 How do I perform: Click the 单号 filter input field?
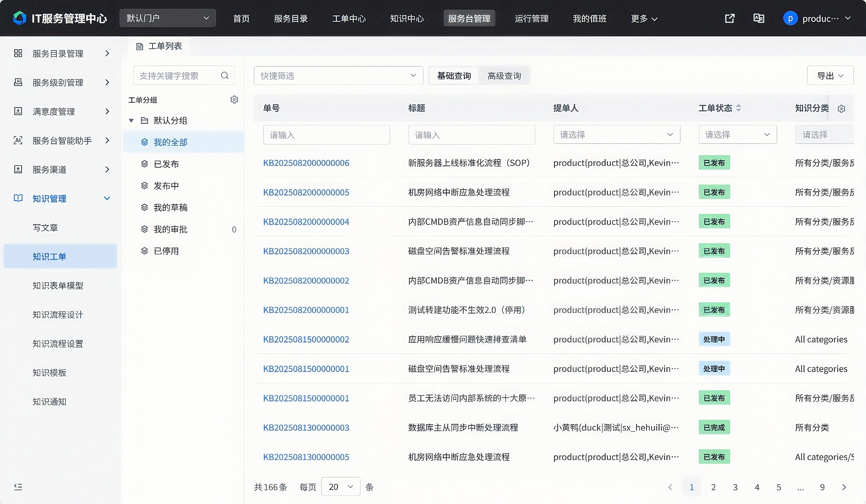[326, 135]
